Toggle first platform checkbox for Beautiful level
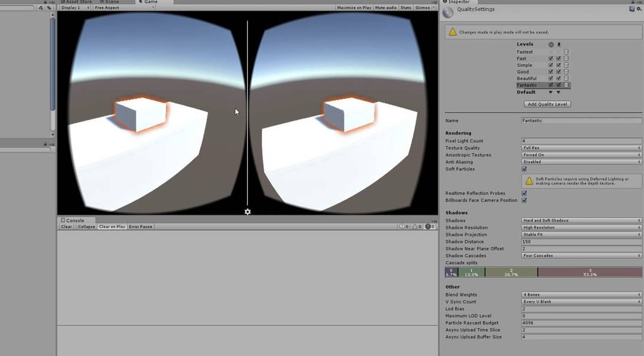 tap(551, 78)
